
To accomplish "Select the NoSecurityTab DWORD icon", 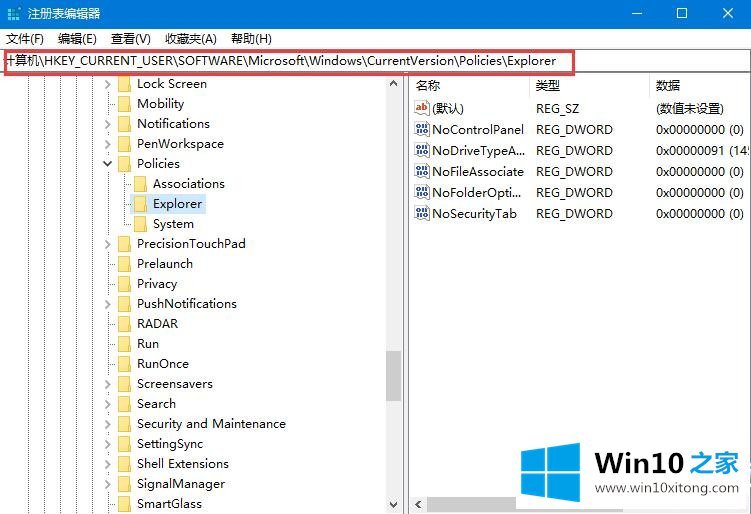I will [x=421, y=214].
